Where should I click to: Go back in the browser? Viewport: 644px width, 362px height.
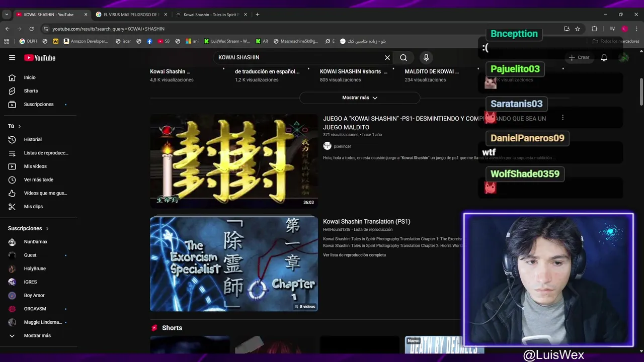point(7,29)
